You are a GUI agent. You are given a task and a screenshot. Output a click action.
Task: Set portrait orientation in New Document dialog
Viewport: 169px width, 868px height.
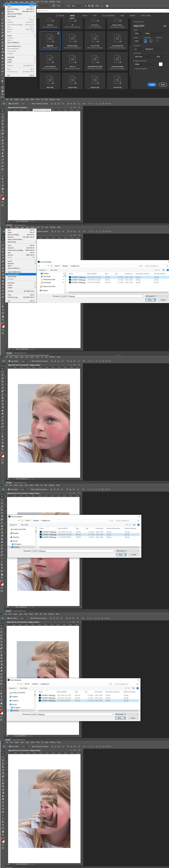(145, 41)
